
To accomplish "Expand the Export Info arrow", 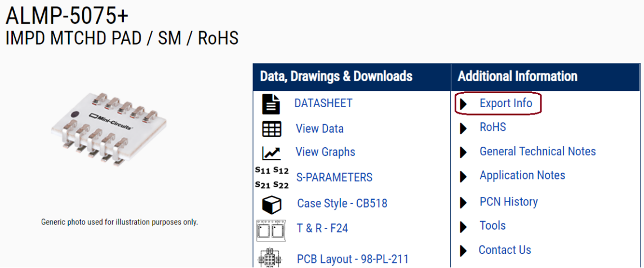I will click(x=464, y=104).
